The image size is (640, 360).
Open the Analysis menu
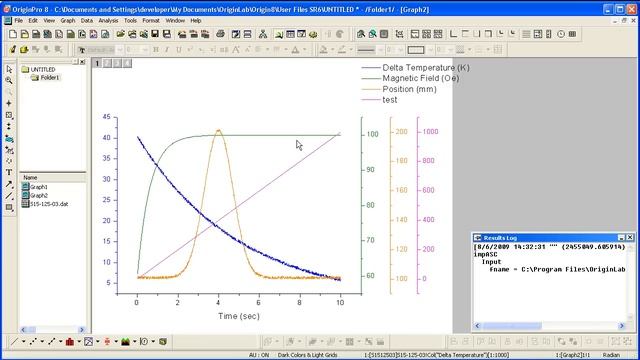(x=108, y=20)
